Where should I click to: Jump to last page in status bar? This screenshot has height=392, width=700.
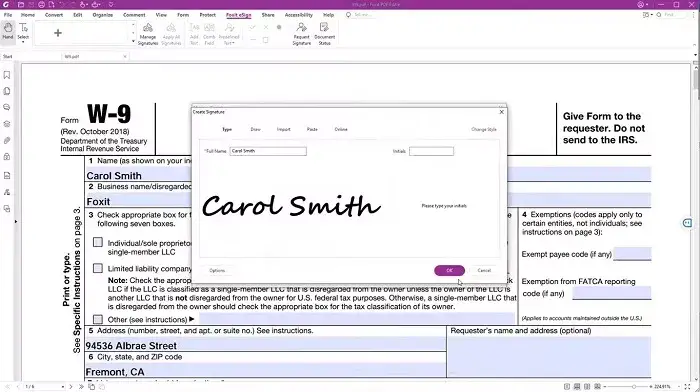point(81,387)
